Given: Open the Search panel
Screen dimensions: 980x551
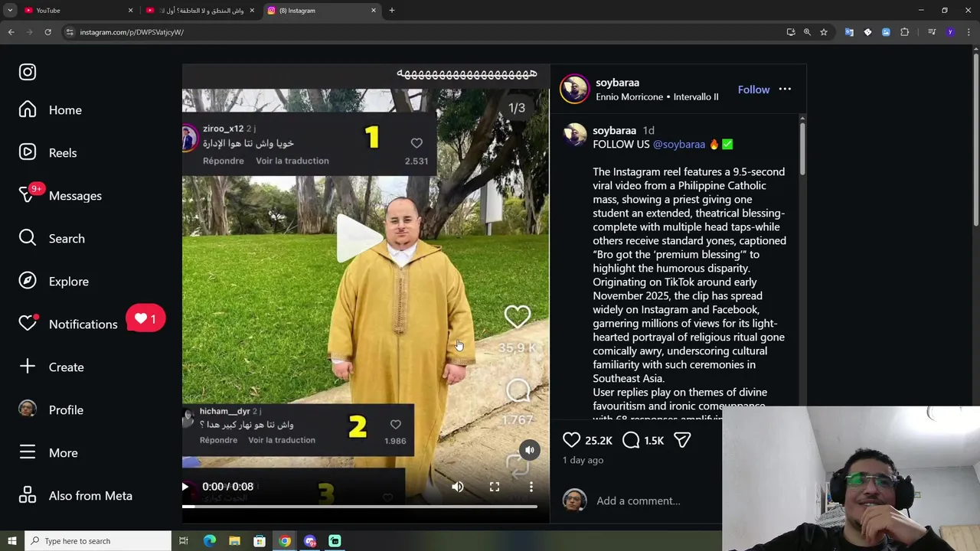Looking at the screenshot, I should coord(51,239).
